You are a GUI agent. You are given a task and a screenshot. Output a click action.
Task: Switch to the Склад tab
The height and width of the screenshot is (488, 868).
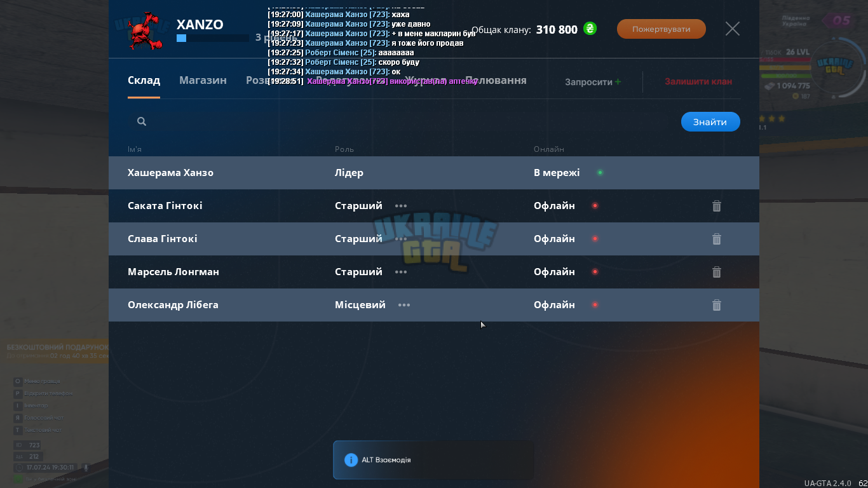coord(144,81)
